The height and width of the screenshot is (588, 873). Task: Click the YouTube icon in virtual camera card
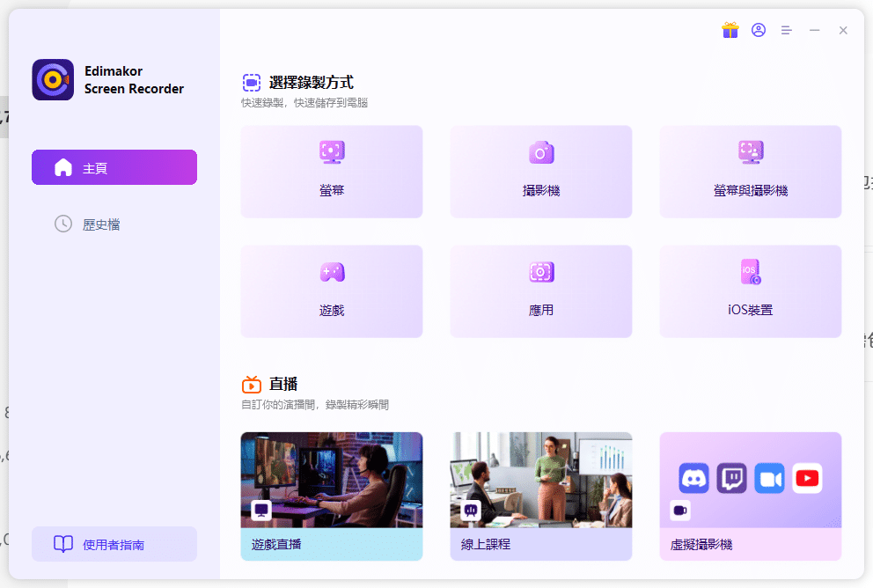tap(807, 478)
